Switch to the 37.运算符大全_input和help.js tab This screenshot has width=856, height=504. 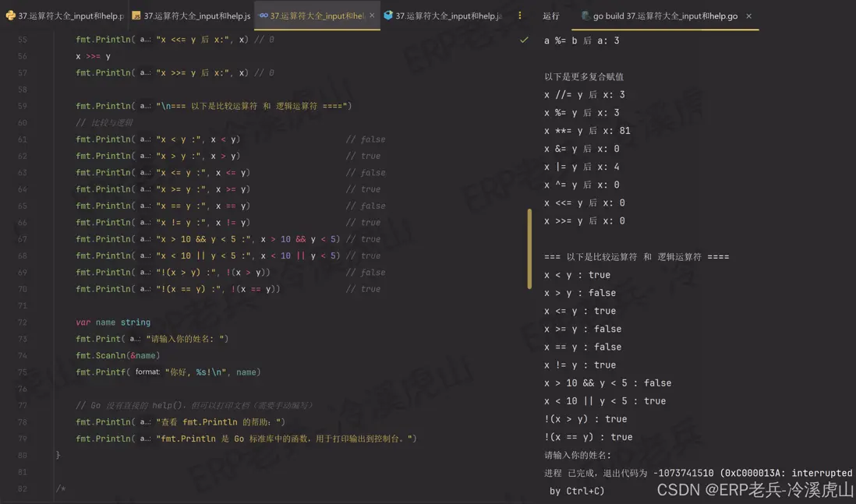click(191, 16)
